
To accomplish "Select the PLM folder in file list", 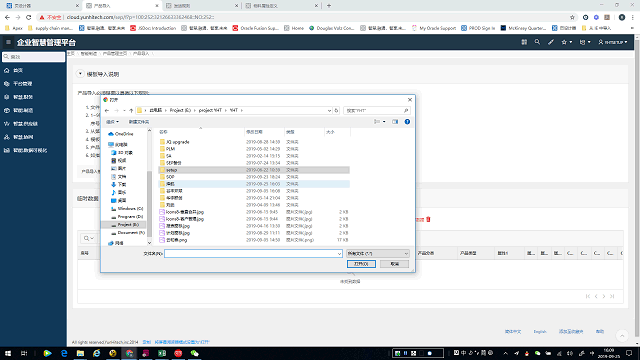I will pyautogui.click(x=253, y=149).
